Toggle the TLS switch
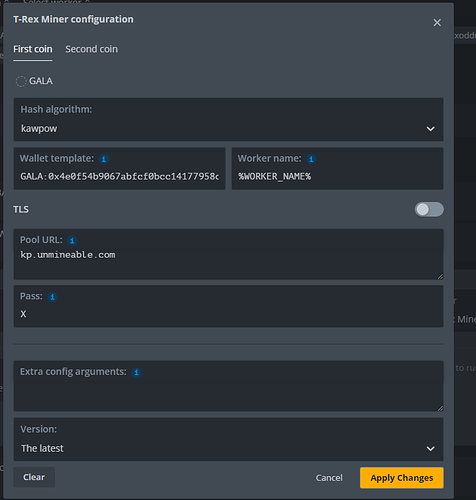476x500 pixels. 429,209
